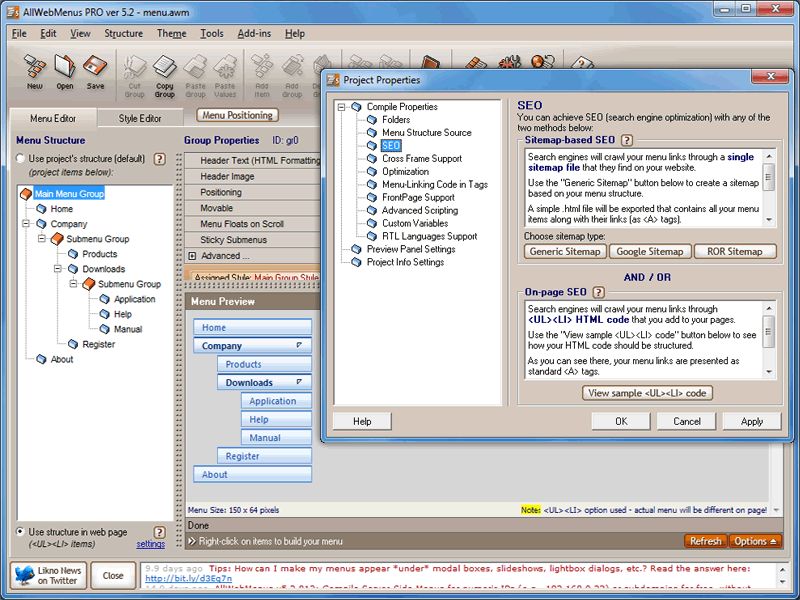Collapse first Submenu Group under Company

click(x=42, y=238)
